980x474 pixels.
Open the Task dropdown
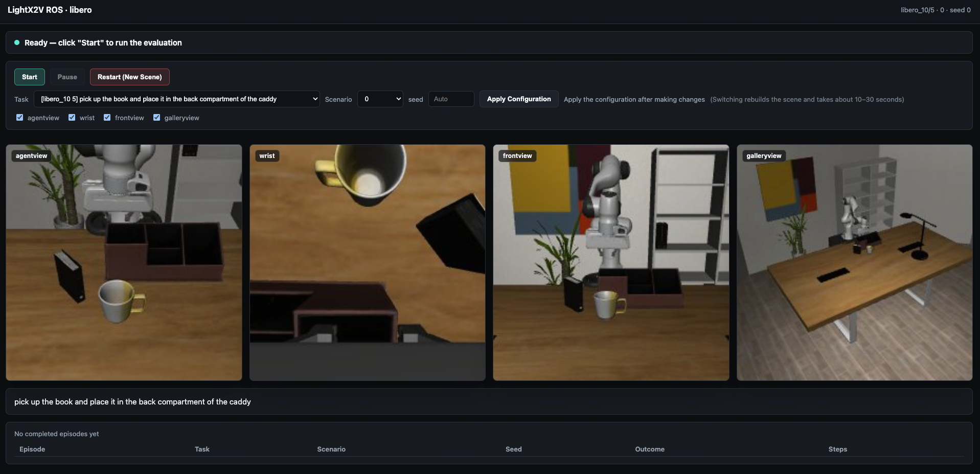(177, 99)
